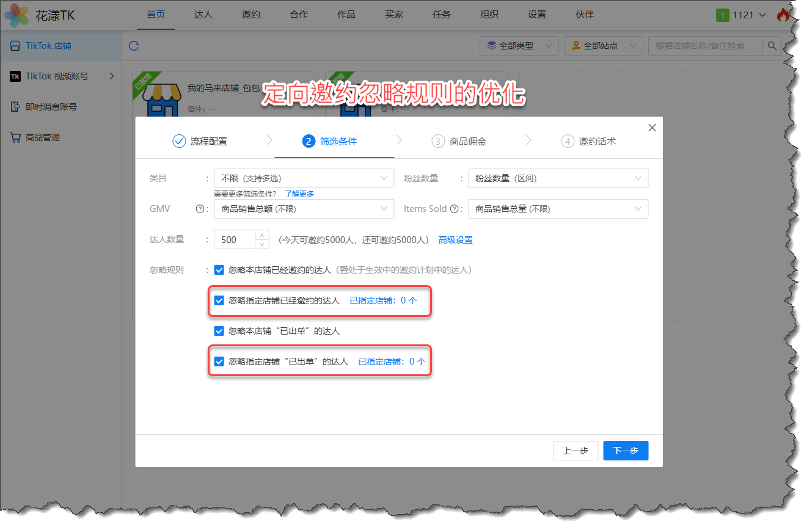The image size is (812, 530).
Task: Click the search magnifier icon
Action: tap(772, 46)
